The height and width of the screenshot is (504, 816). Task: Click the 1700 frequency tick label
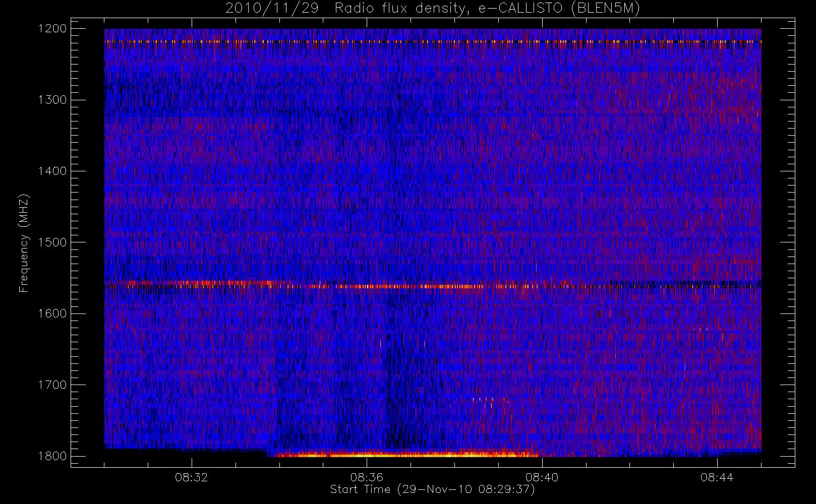tap(52, 385)
